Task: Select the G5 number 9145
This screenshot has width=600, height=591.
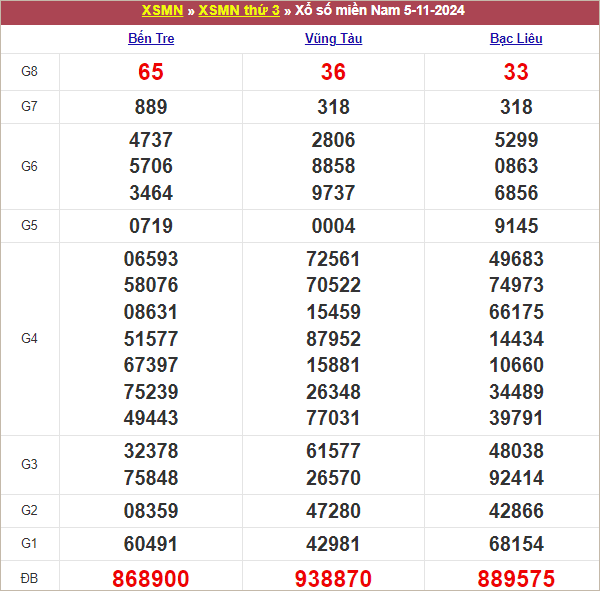Action: coord(516,226)
